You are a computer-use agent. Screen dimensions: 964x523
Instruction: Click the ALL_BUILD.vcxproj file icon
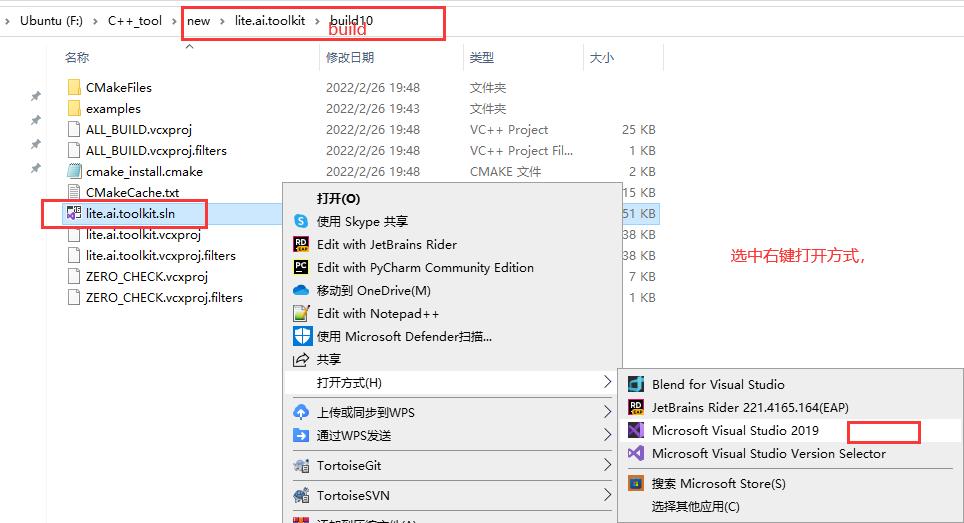coord(74,130)
